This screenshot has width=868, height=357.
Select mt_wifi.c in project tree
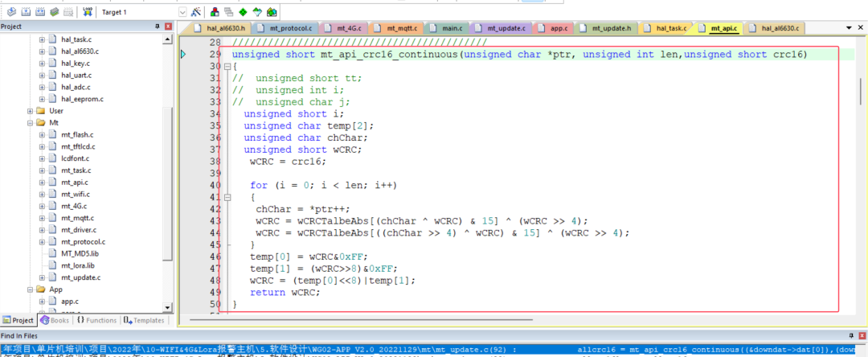coord(76,195)
